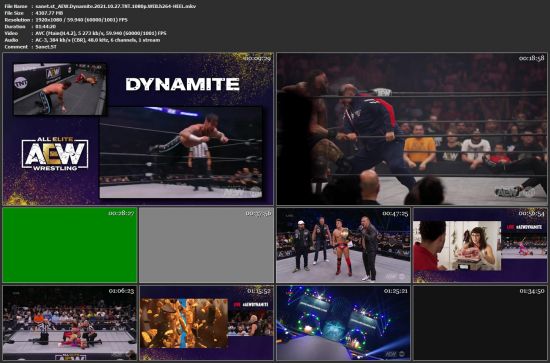The image size is (550, 363).
Task: Click the Comment value Sanet.ST
Action: click(x=46, y=47)
